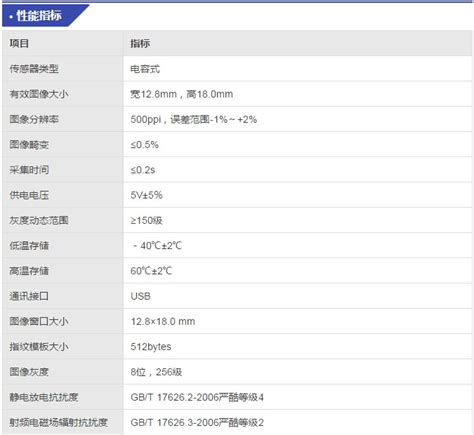
Task: Click the 宽12.8mm，高18.0mm value
Action: click(182, 94)
